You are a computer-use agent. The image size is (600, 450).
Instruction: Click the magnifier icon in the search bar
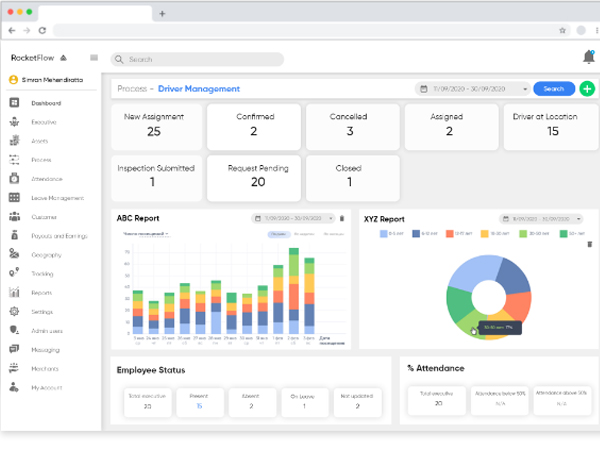pyautogui.click(x=119, y=59)
